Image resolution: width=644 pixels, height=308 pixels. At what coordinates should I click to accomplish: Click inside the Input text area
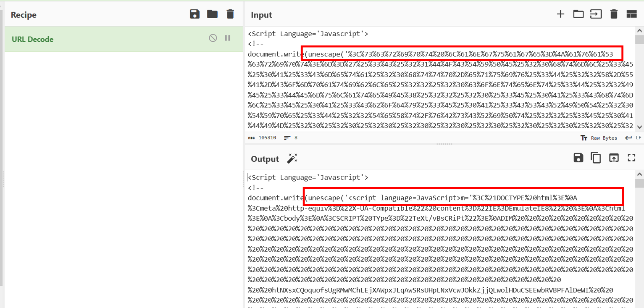point(431,83)
